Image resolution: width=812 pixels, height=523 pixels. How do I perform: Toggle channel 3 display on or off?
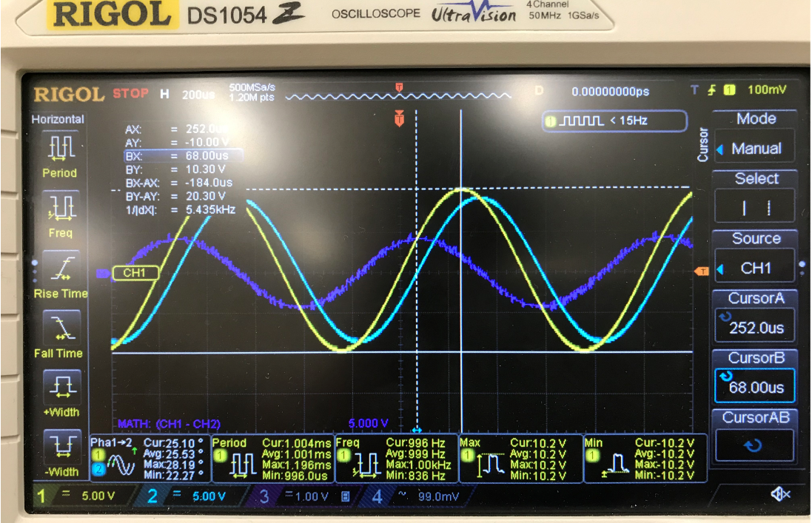click(265, 496)
